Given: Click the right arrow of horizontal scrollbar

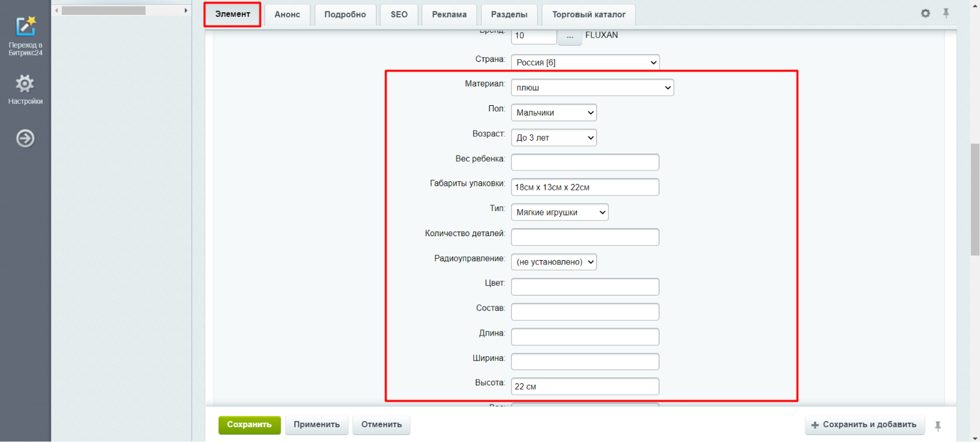Looking at the screenshot, I should [x=186, y=10].
